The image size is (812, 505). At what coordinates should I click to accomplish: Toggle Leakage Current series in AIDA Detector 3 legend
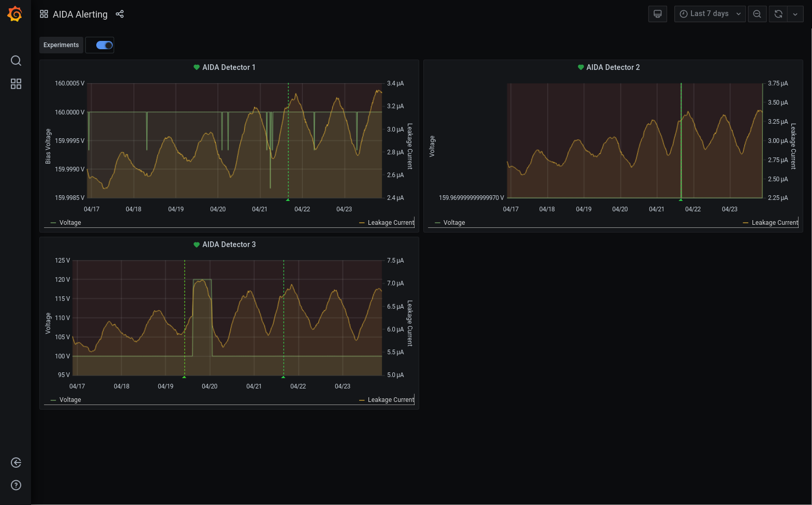[x=391, y=400]
